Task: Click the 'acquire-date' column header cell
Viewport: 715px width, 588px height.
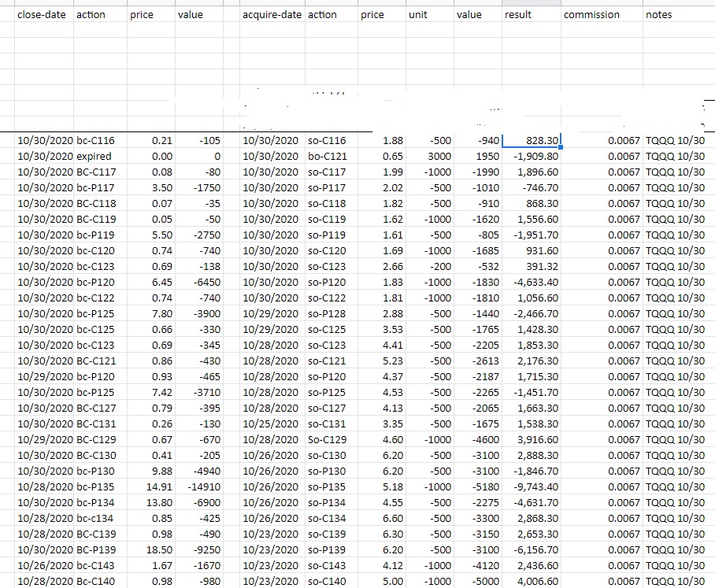Action: pyautogui.click(x=272, y=15)
